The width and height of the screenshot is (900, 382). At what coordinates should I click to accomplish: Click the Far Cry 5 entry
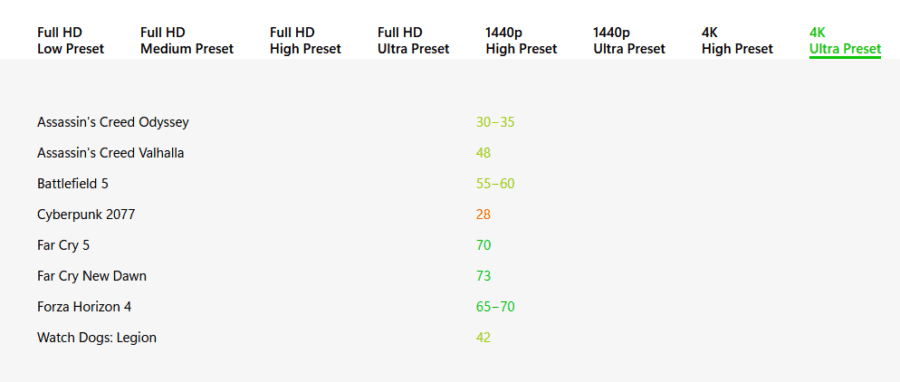coord(63,245)
